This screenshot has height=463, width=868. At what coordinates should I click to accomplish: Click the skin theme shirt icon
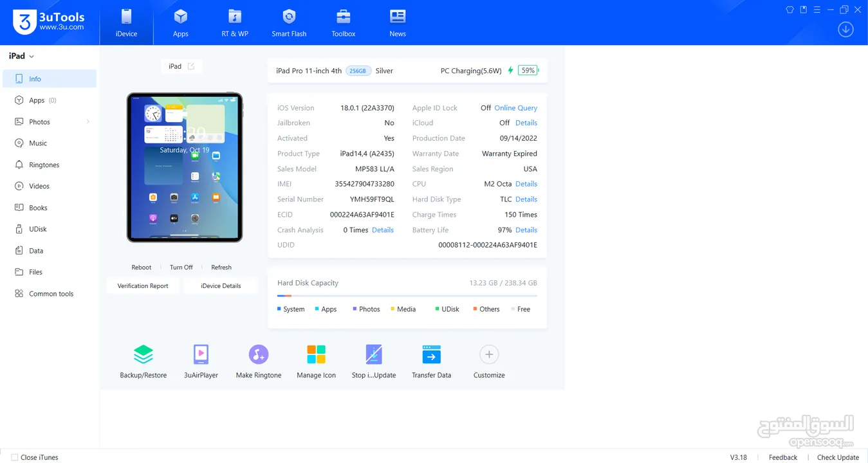790,10
